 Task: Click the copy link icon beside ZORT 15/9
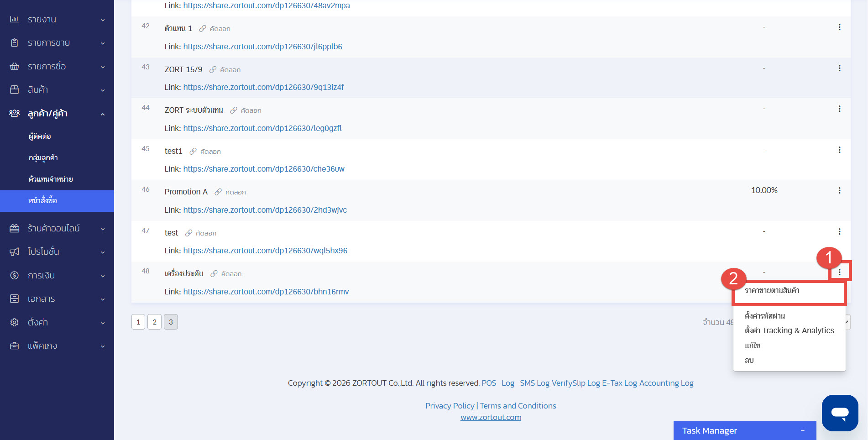(213, 70)
